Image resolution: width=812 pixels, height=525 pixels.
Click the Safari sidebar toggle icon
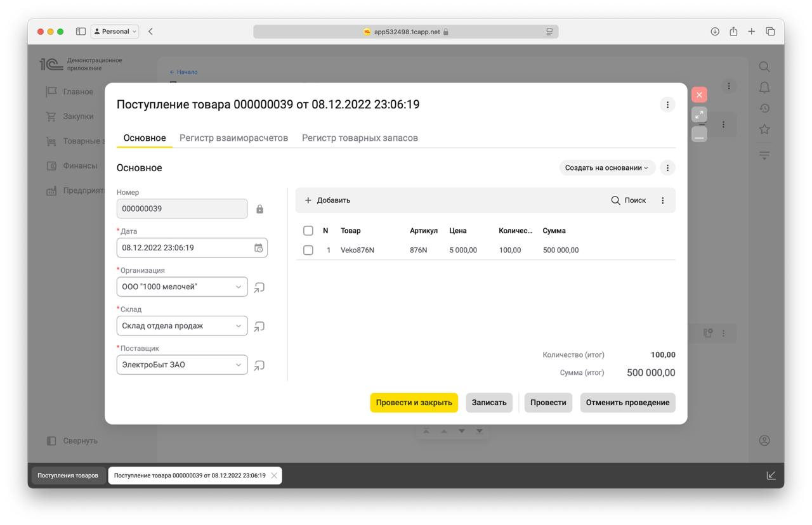pyautogui.click(x=81, y=31)
